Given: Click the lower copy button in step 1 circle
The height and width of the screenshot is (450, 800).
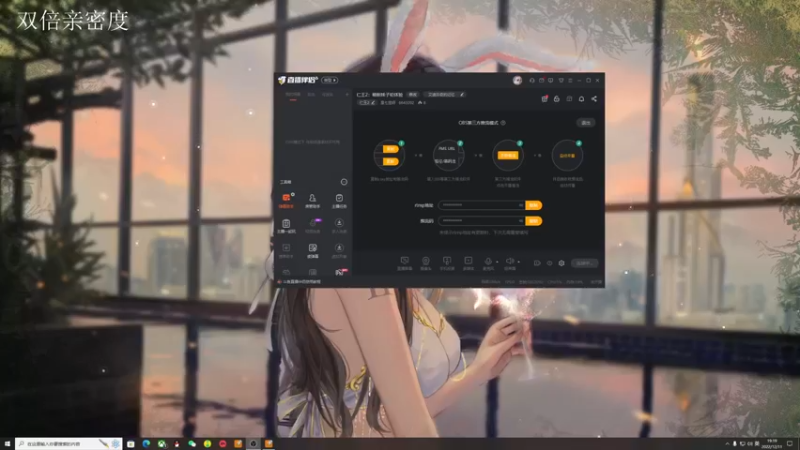Looking at the screenshot, I should (390, 161).
